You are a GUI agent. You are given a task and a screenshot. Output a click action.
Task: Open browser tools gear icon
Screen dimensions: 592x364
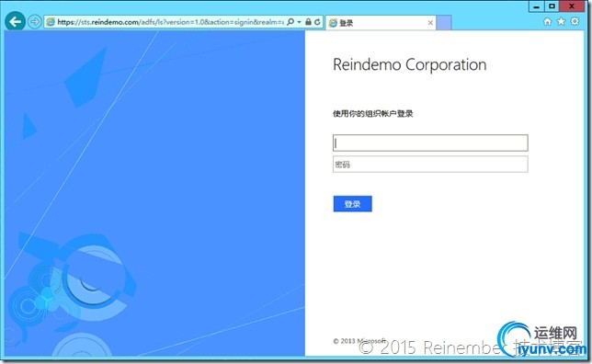pyautogui.click(x=575, y=21)
